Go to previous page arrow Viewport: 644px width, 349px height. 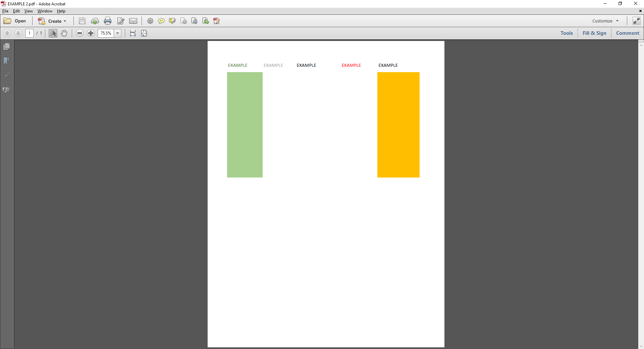tap(7, 33)
